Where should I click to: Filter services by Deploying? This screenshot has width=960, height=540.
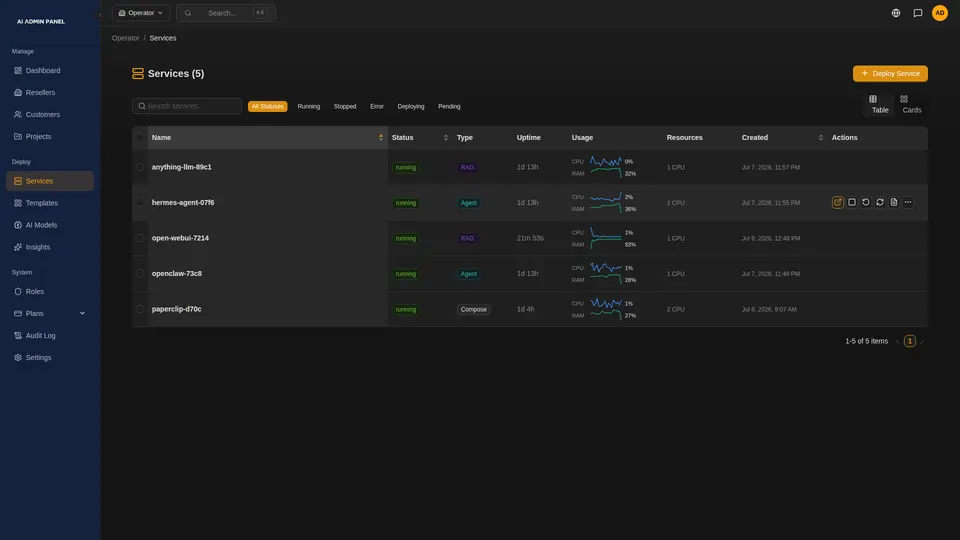411,107
